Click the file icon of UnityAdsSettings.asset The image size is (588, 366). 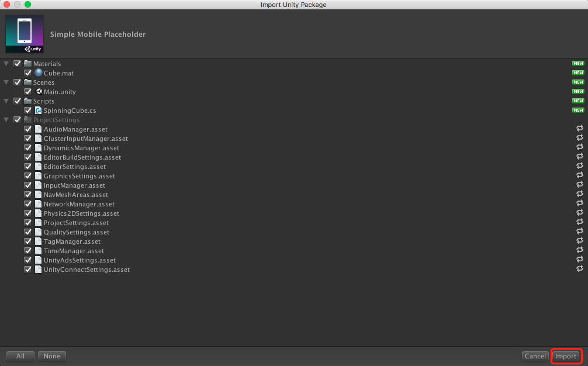(x=38, y=260)
